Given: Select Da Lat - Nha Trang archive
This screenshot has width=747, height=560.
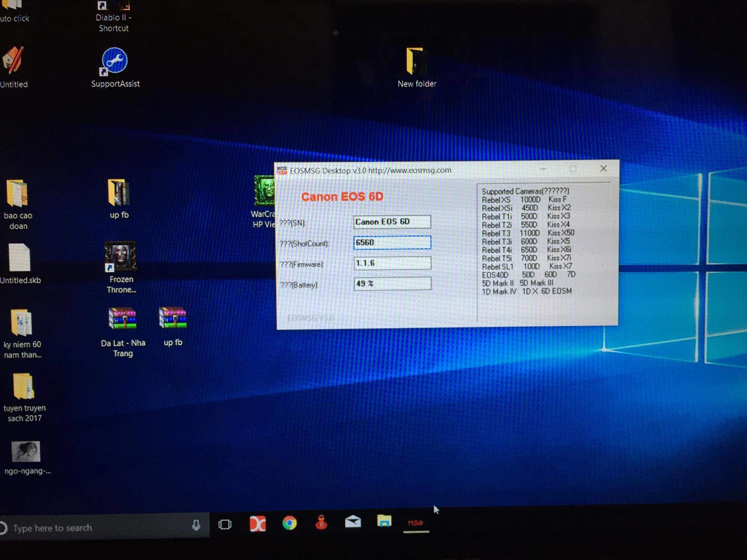Looking at the screenshot, I should 122,318.
